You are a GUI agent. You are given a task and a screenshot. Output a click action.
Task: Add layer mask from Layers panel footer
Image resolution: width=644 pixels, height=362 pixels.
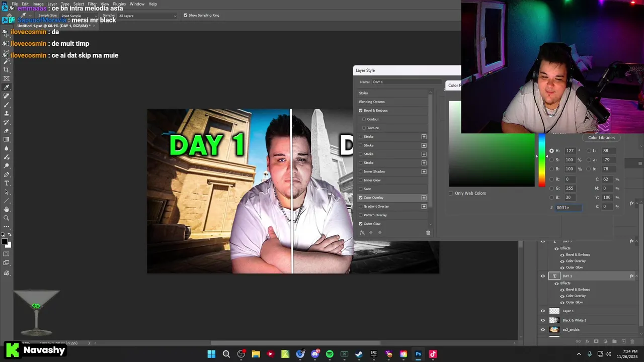[x=596, y=341]
